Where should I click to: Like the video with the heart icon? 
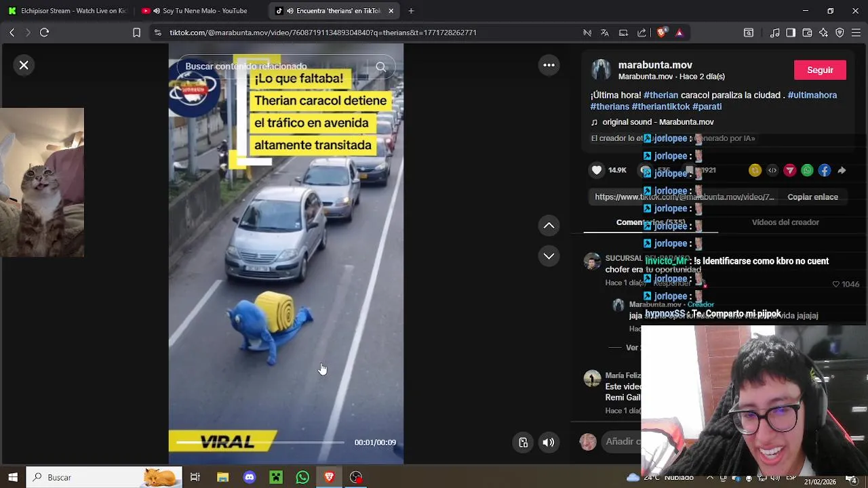coord(597,170)
